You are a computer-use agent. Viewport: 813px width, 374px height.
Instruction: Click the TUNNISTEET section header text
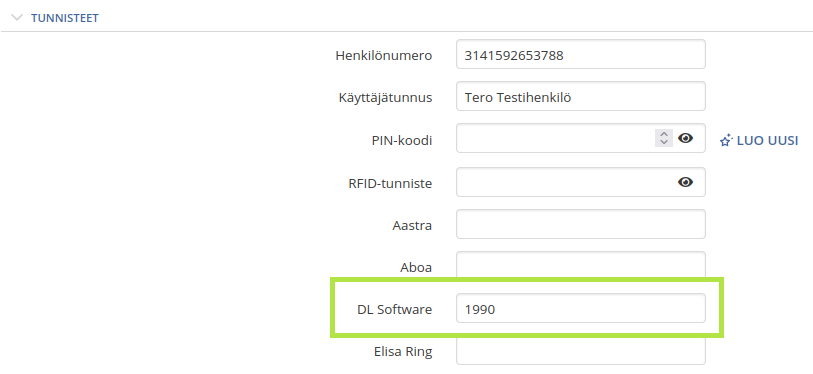65,18
